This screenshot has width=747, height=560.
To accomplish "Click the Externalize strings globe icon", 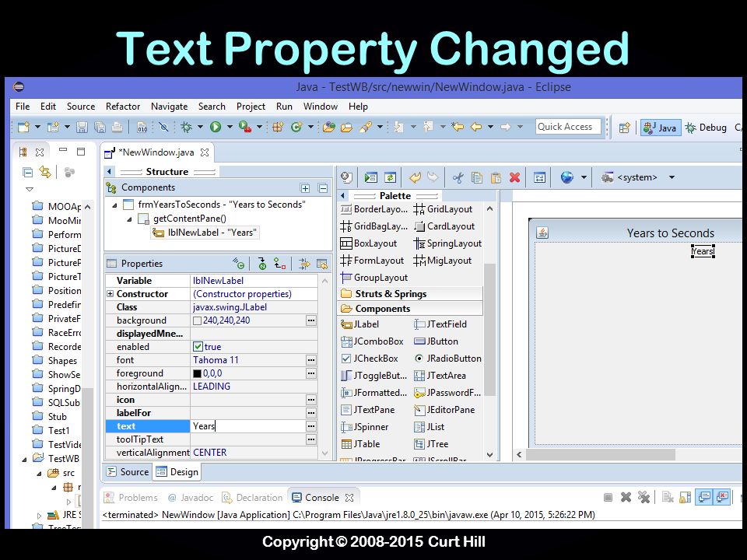I will [x=567, y=177].
